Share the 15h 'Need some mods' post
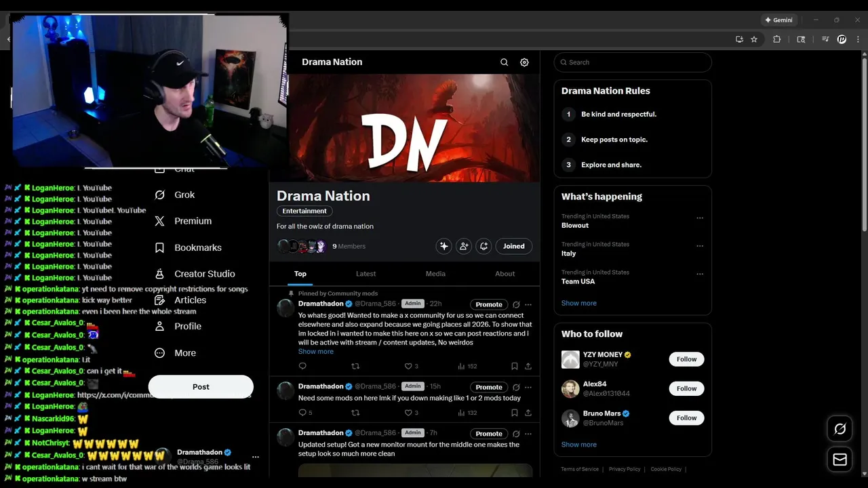The height and width of the screenshot is (488, 868). point(528,412)
